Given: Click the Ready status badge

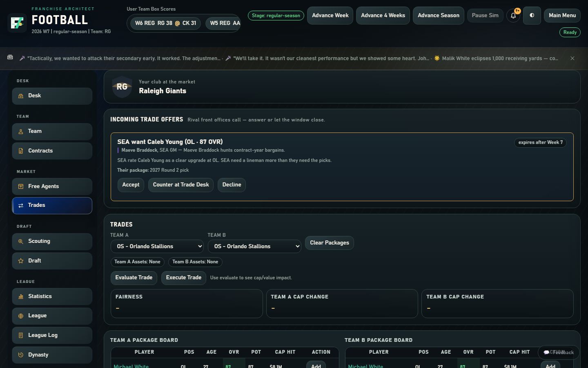Looking at the screenshot, I should click(x=570, y=32).
